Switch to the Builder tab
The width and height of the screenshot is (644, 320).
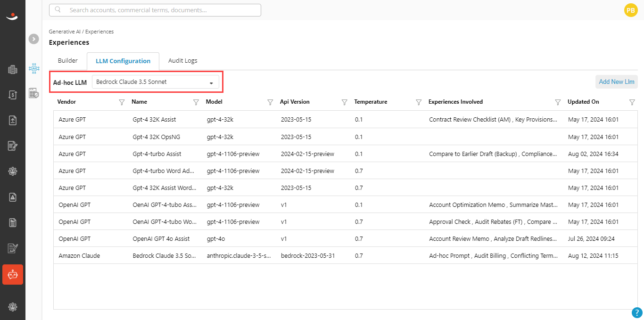[x=68, y=61]
